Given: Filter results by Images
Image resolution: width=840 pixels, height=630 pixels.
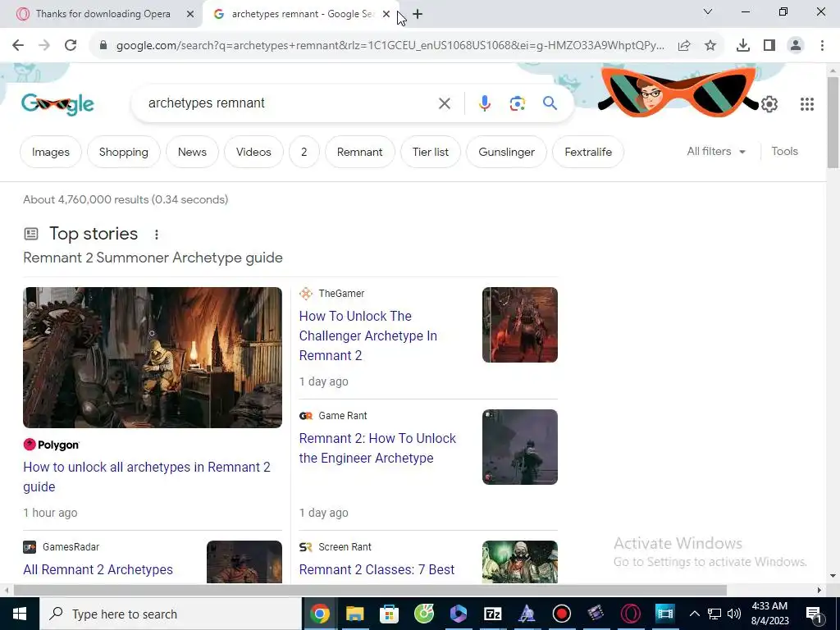Looking at the screenshot, I should [50, 152].
